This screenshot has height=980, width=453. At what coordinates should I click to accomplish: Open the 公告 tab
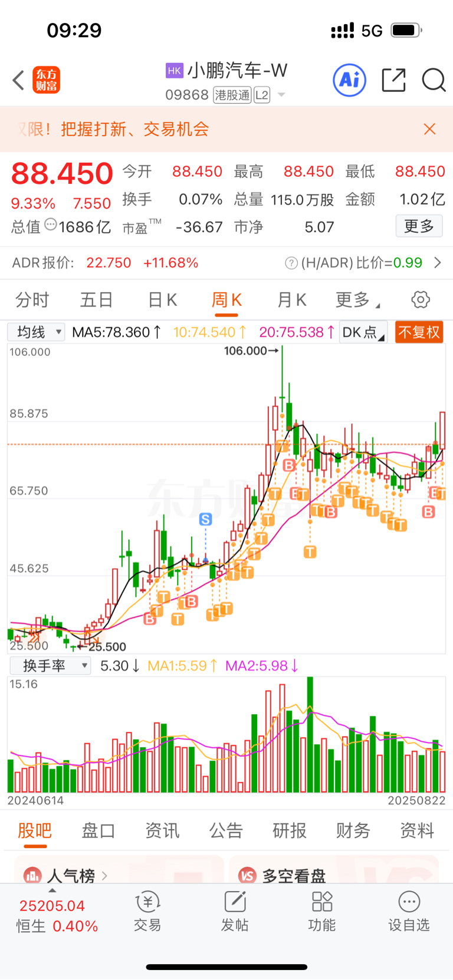click(226, 830)
